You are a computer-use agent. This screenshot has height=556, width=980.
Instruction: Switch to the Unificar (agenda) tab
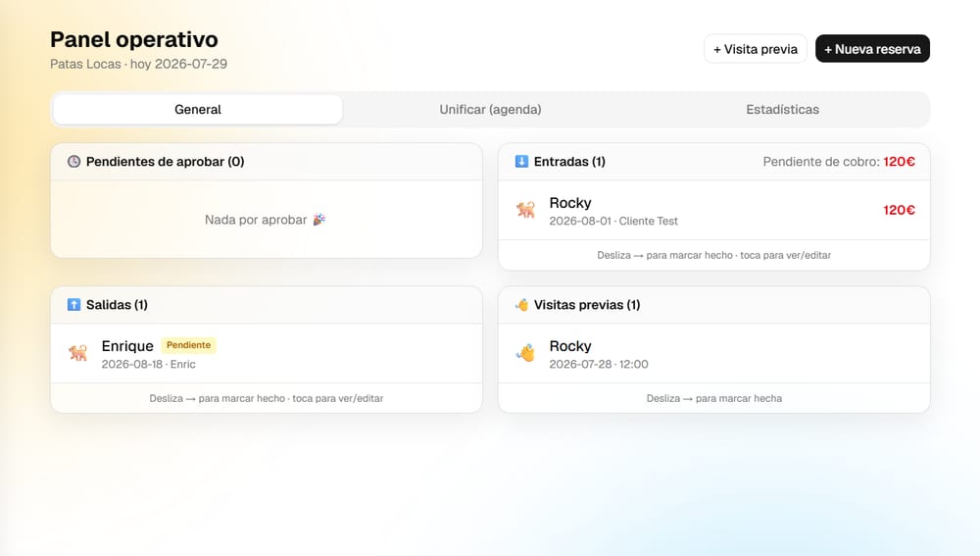[490, 110]
